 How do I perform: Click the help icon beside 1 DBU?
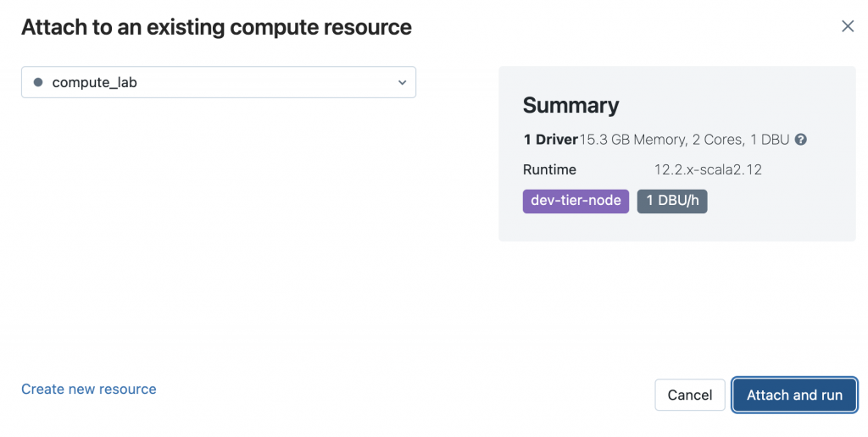(x=800, y=140)
